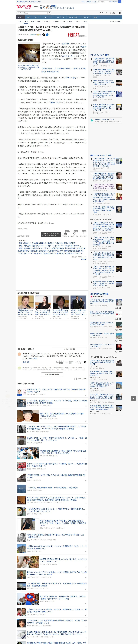Open the 1314 comments bubble icon
The width and height of the screenshot is (138, 644).
point(31,35)
